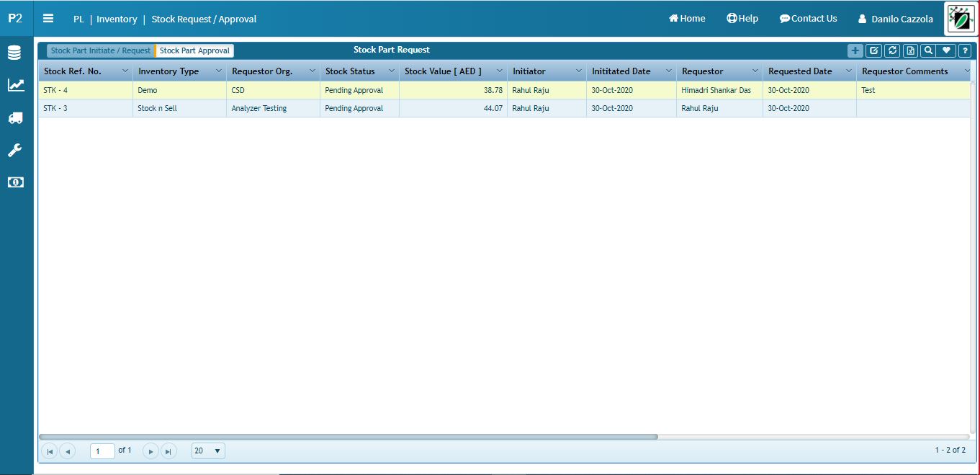980x475 pixels.
Task: Click the PL breadcrumb item
Action: coord(78,19)
